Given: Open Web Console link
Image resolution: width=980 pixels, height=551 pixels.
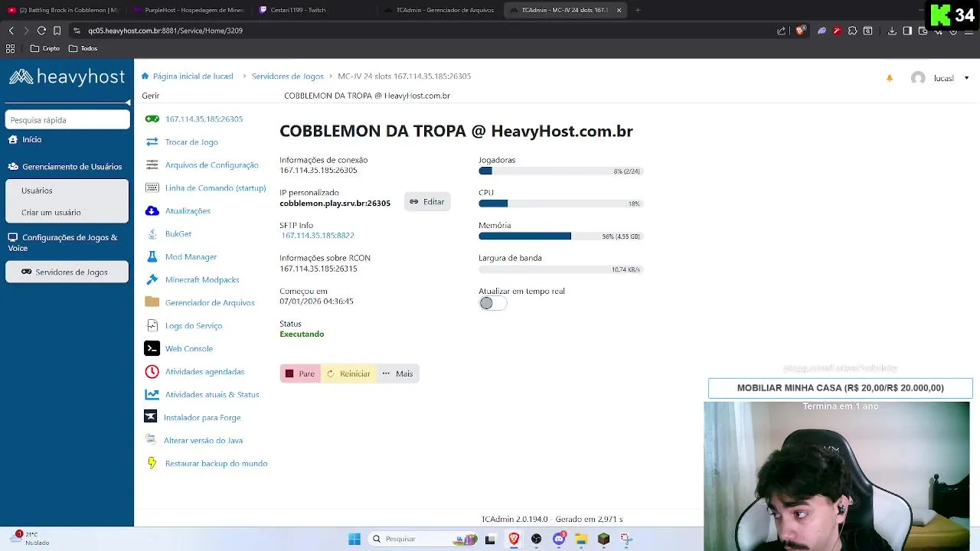Looking at the screenshot, I should click(189, 348).
